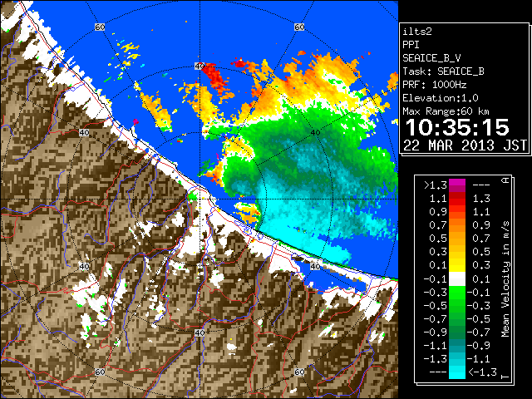Click the '>1.3' label in the legend

click(x=436, y=185)
